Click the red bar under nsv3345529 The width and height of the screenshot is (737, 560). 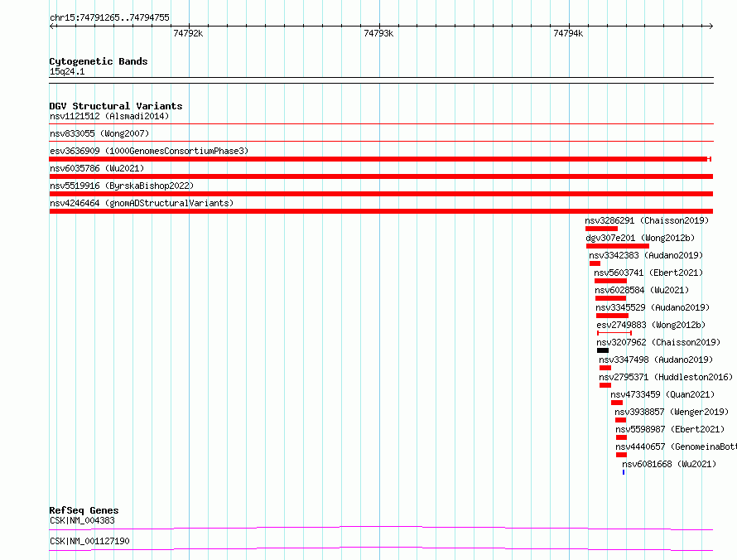[x=613, y=316]
